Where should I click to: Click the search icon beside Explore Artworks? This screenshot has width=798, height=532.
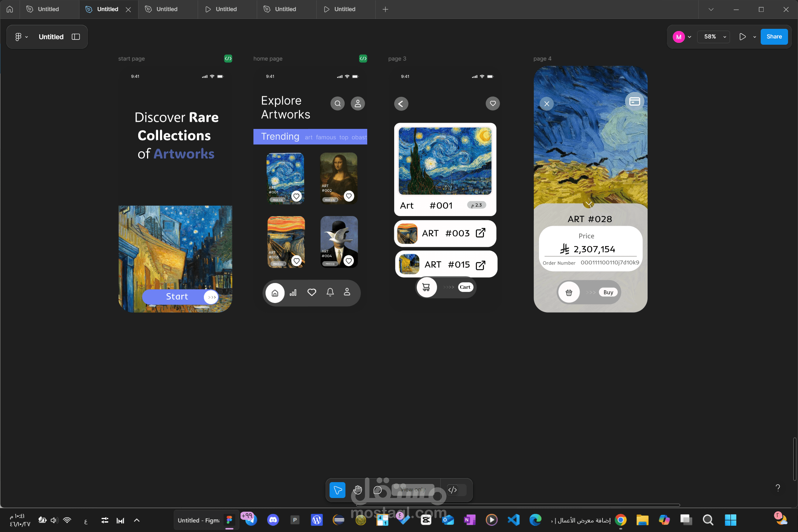click(x=337, y=103)
